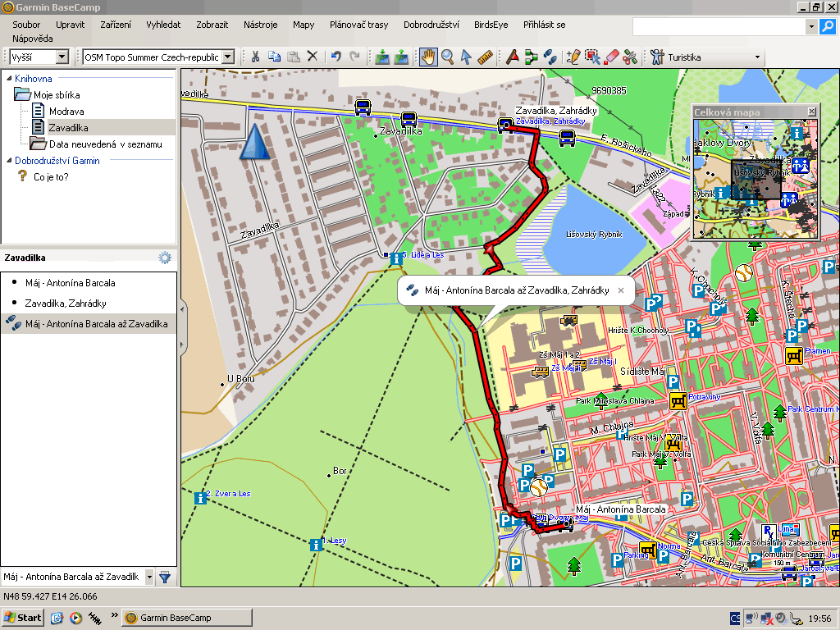
Task: Open the Zavadilka list settings gear
Action: pos(165,258)
